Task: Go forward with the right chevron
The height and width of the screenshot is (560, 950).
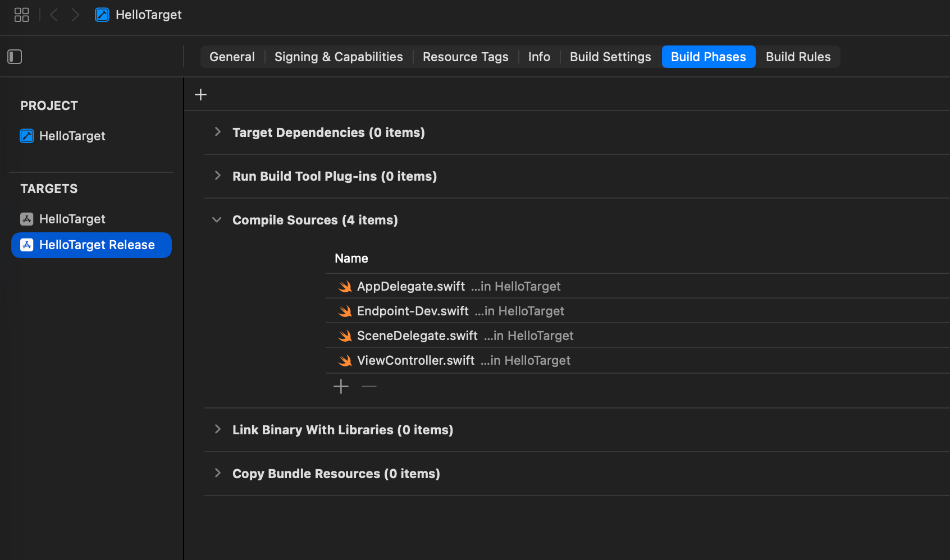Action: (75, 15)
